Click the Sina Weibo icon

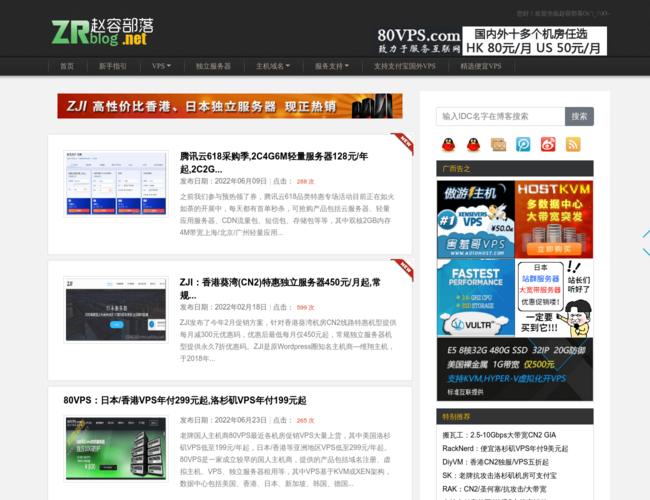[548, 144]
